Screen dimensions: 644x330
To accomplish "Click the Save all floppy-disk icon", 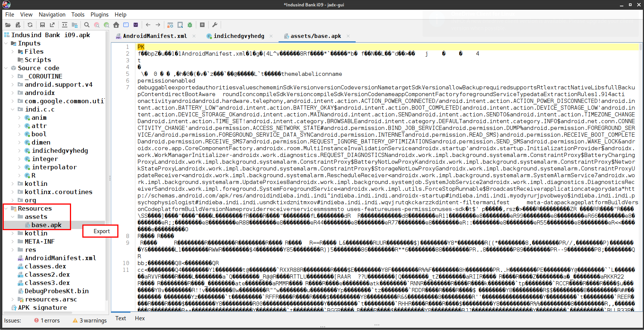I will [42, 25].
